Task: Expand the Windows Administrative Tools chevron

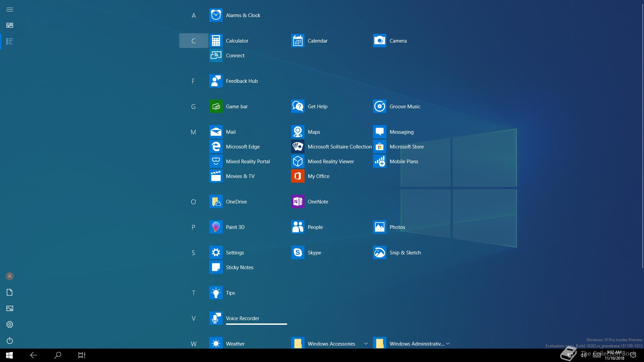Action: [448, 344]
